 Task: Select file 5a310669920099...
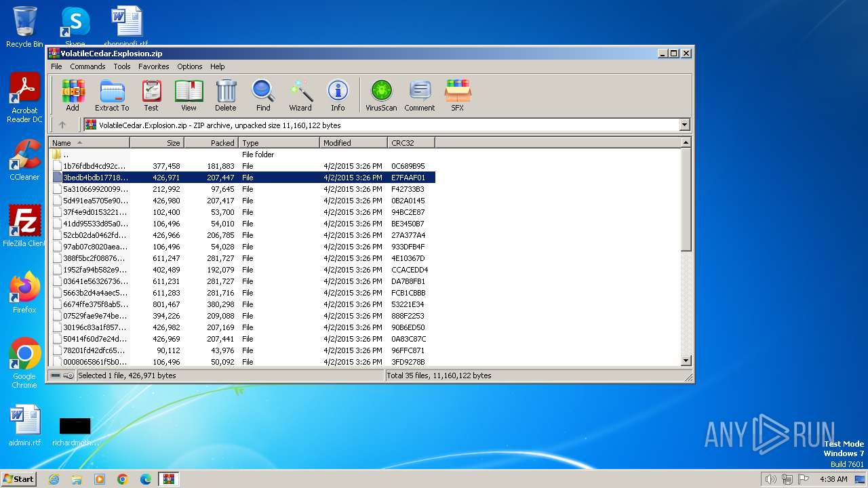click(x=242, y=189)
